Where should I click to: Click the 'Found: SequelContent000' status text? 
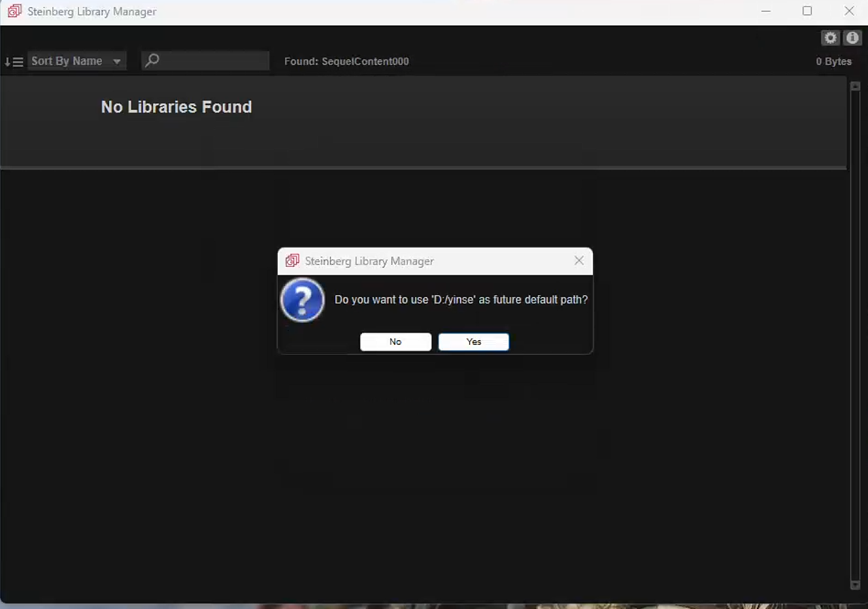click(346, 61)
